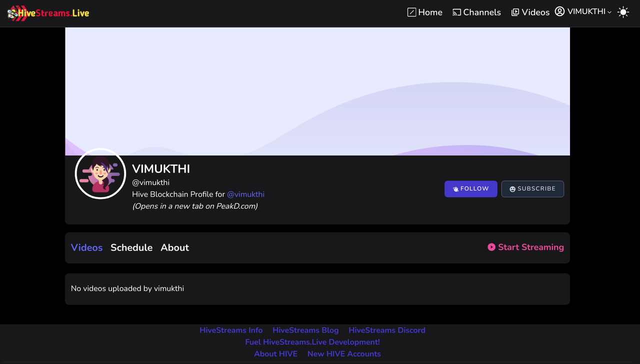Follow the VIMUKTHI channel

[471, 189]
